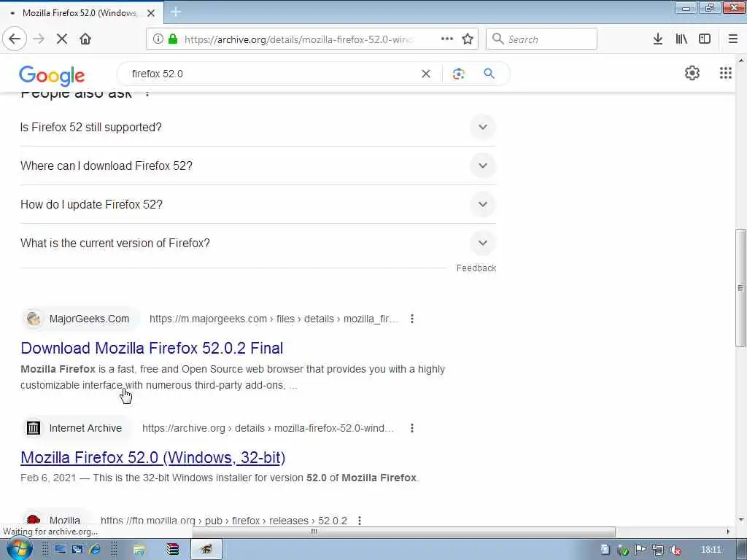Open the Firefox downloads panel

click(658, 39)
